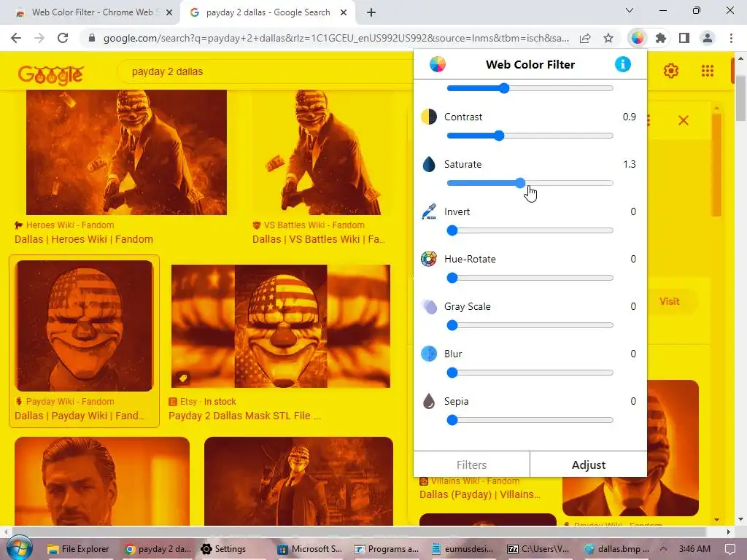The image size is (747, 560).
Task: Show hidden system tray icons
Action: pos(662,549)
